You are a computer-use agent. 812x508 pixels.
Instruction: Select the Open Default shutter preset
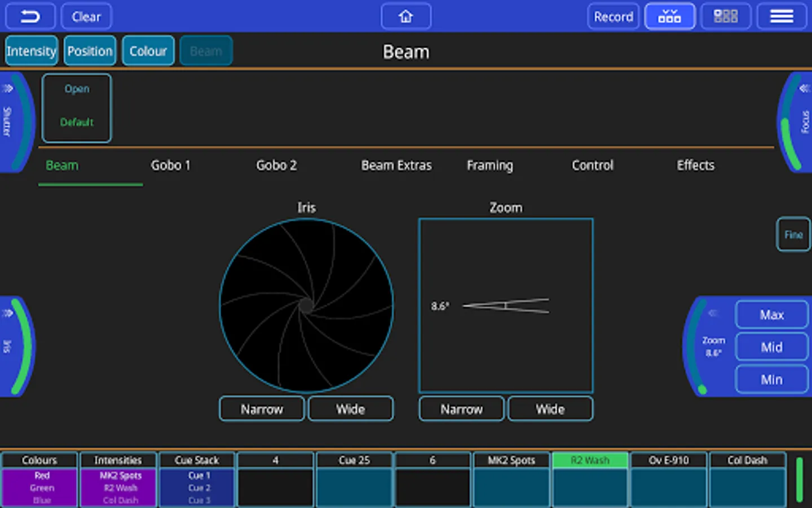[x=77, y=108]
